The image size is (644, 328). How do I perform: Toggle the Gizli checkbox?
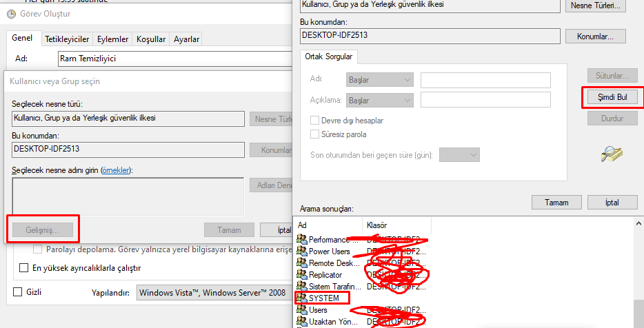(18, 292)
